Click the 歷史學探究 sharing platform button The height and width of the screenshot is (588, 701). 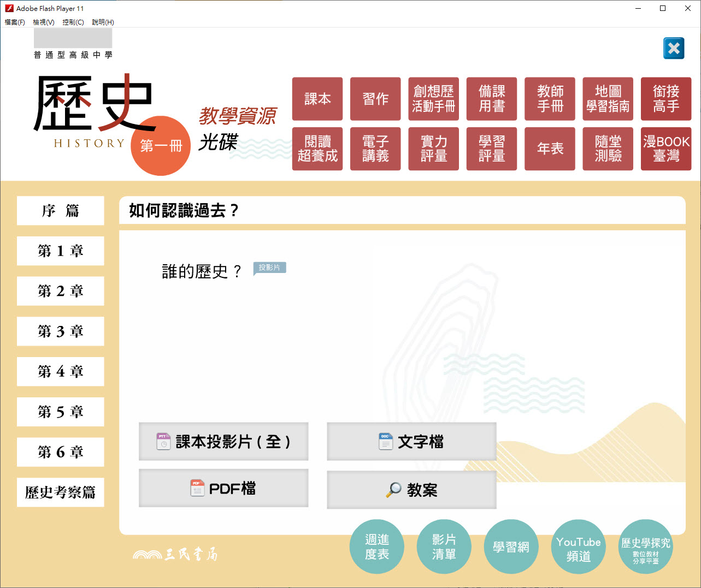coord(645,547)
